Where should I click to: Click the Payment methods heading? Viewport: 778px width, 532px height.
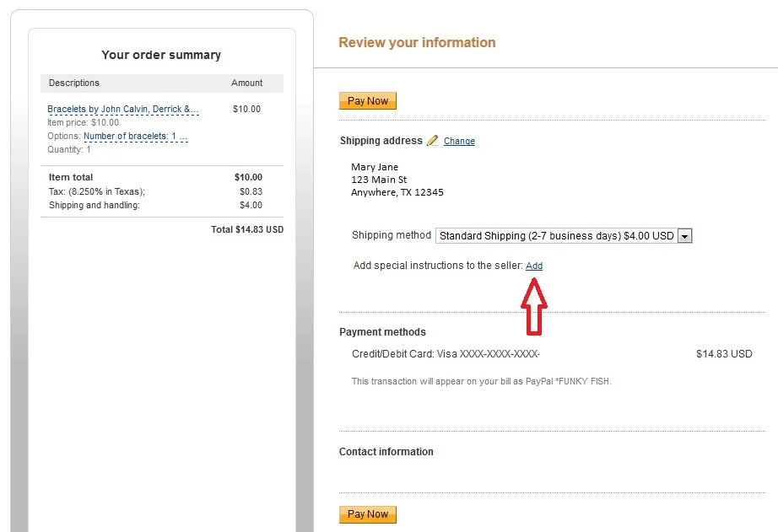pyautogui.click(x=382, y=331)
